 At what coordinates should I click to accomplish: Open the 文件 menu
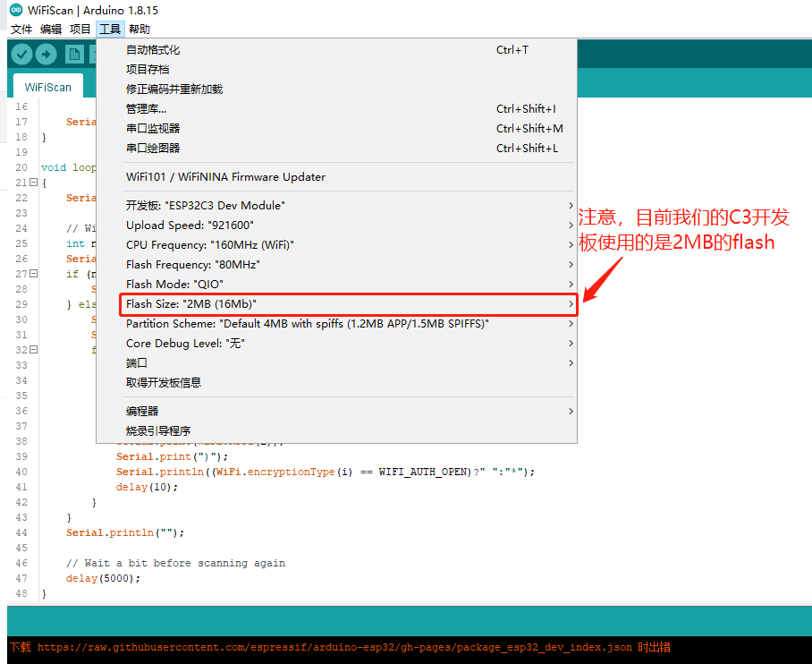(x=21, y=29)
